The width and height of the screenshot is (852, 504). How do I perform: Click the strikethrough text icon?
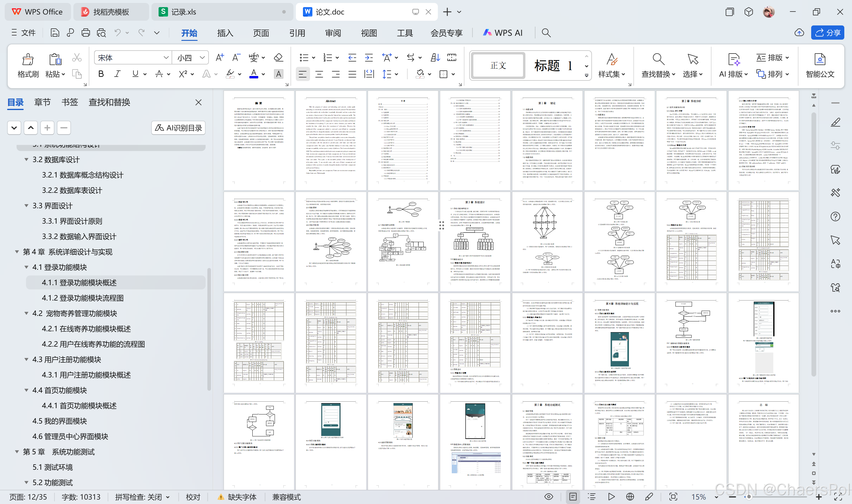pos(159,74)
